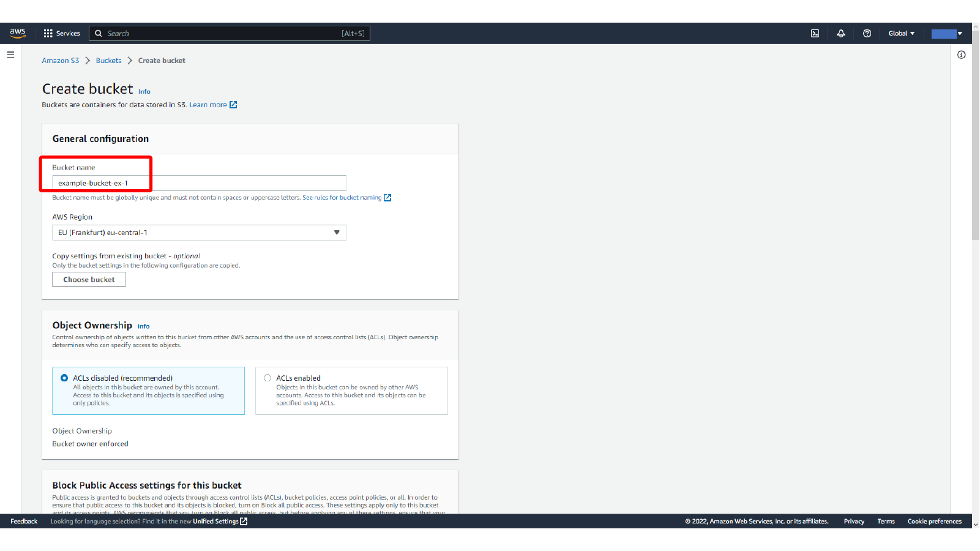Click the Services menu label
The width and height of the screenshot is (980, 551).
68,34
